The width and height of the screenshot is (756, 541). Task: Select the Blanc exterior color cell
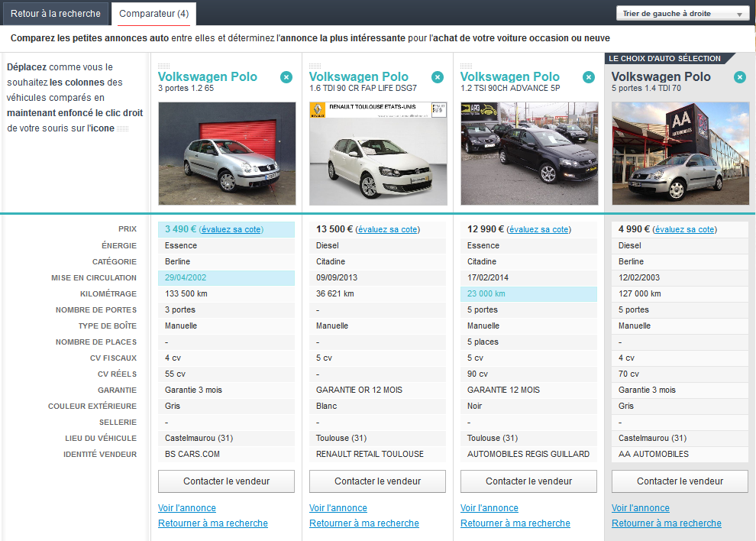(x=377, y=407)
